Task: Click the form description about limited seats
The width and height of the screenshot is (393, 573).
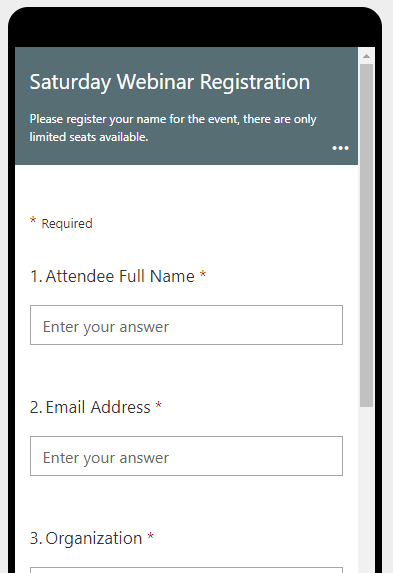Action: click(173, 128)
